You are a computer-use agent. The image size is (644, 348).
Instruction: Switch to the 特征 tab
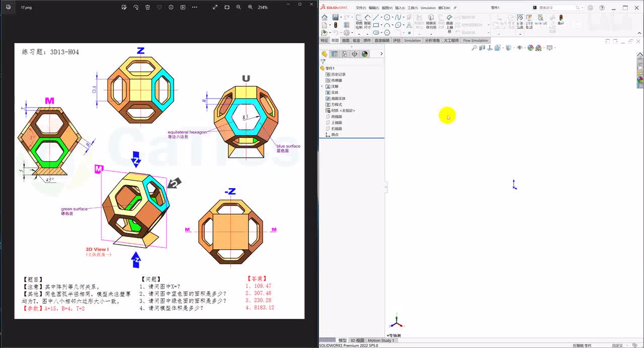coord(325,40)
